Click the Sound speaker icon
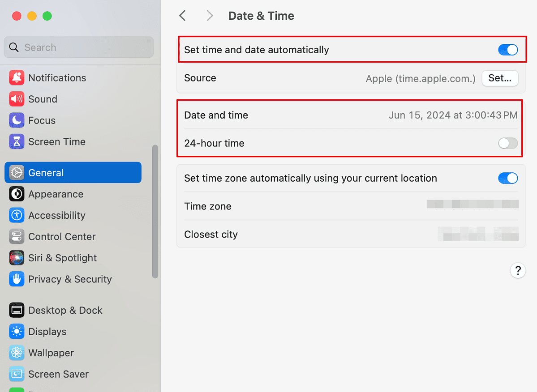Viewport: 537px width, 392px height. click(17, 99)
